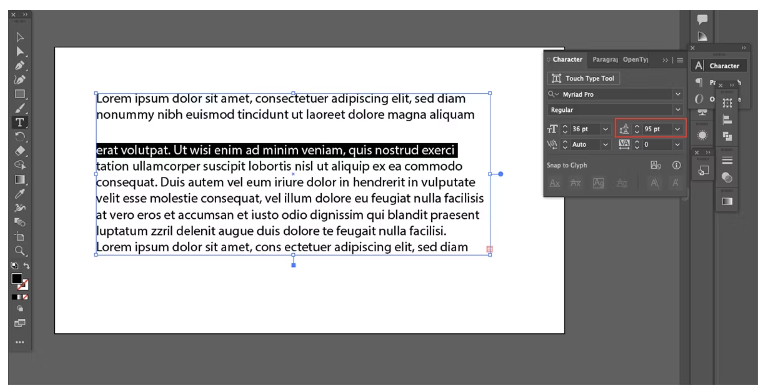
Task: Select the Warp tool
Action: click(x=20, y=208)
